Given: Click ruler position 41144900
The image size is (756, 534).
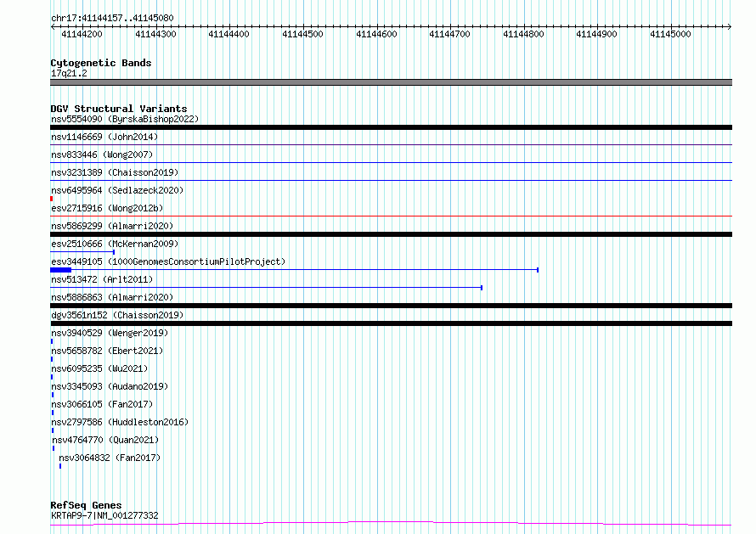Looking at the screenshot, I should [597, 34].
